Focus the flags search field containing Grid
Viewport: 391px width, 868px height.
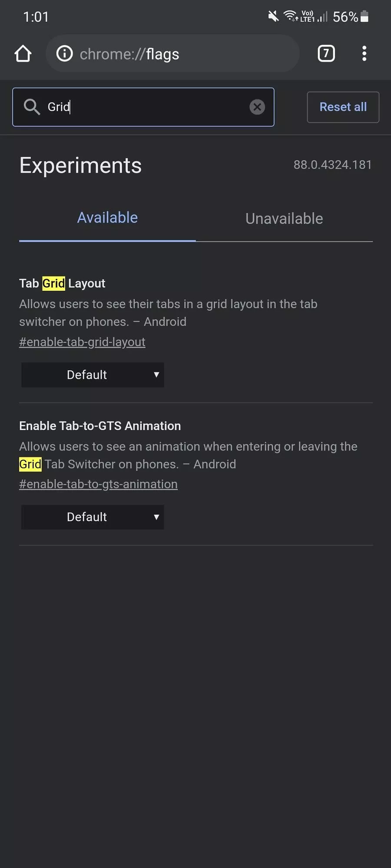pyautogui.click(x=143, y=107)
